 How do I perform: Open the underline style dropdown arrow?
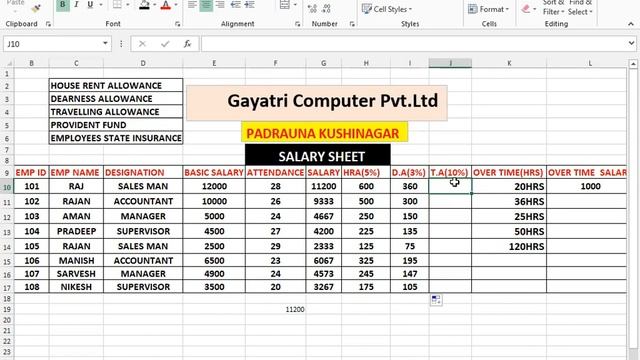(101, 5)
